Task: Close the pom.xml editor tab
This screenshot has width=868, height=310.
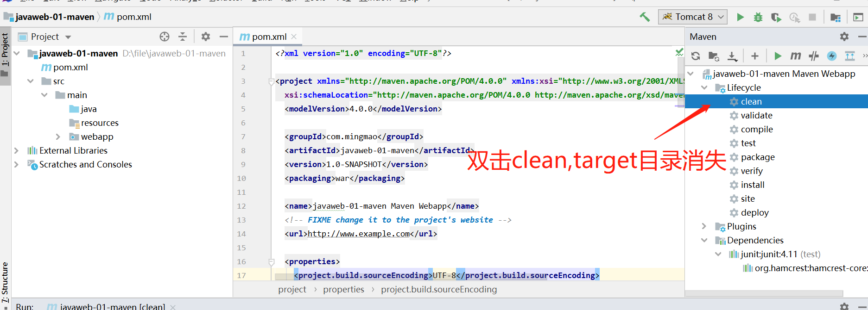Action: coord(294,36)
